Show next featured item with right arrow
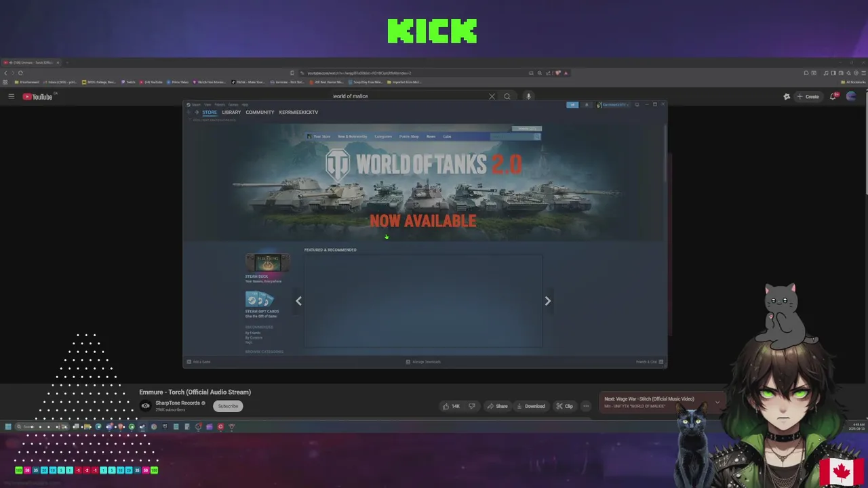868x488 pixels. (x=548, y=301)
